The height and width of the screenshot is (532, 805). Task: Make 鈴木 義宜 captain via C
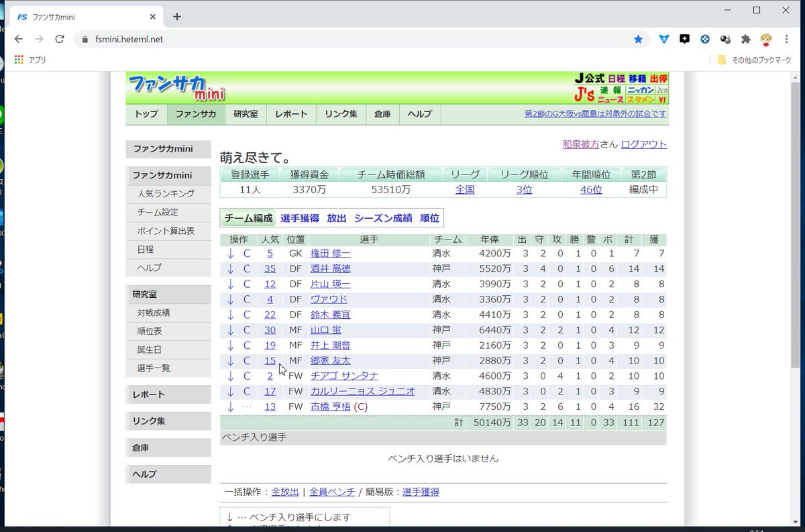(x=247, y=315)
